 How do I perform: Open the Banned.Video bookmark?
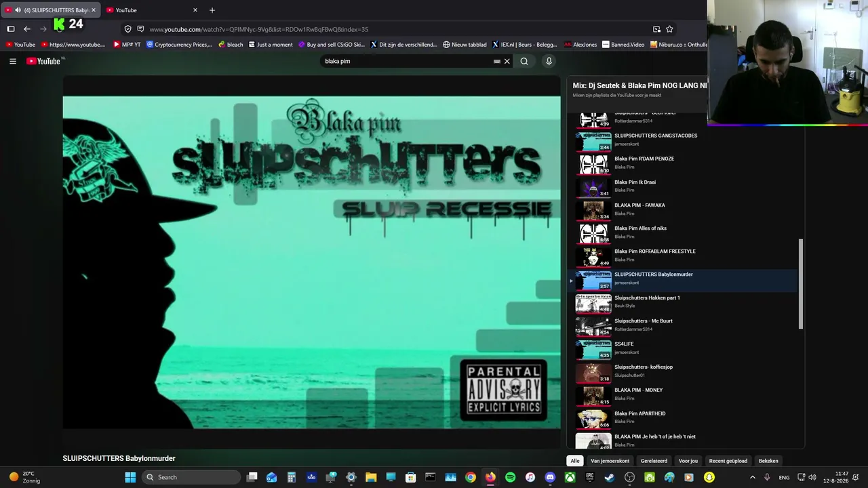pos(623,45)
